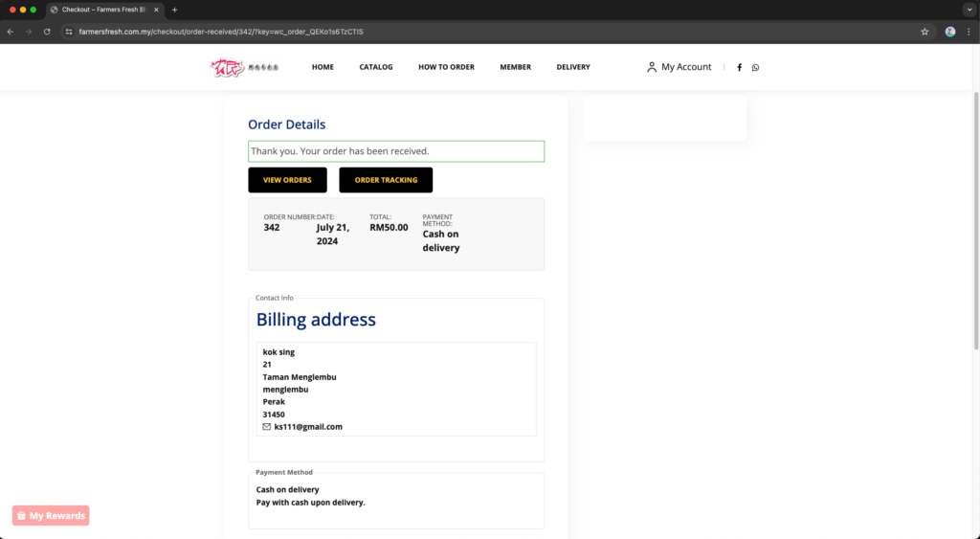Open the WhatsApp contact icon
The image size is (980, 539).
(x=755, y=67)
